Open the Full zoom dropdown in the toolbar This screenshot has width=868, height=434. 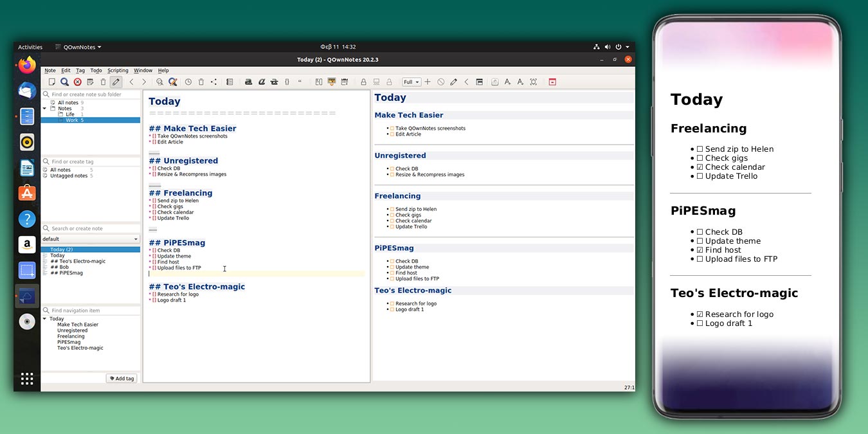tap(411, 82)
